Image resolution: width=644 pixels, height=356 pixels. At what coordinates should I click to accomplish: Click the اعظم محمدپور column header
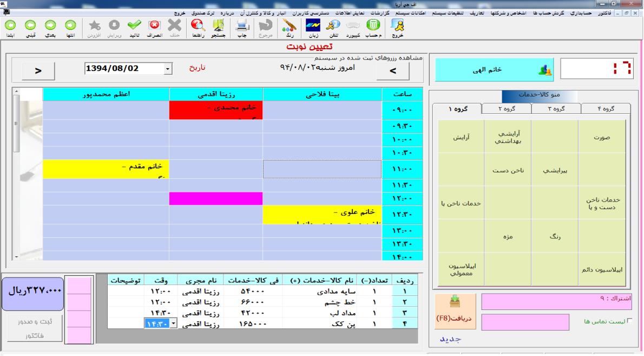point(106,94)
